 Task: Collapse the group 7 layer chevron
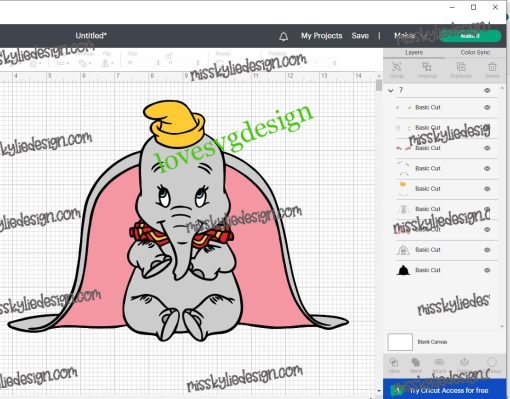click(x=391, y=90)
